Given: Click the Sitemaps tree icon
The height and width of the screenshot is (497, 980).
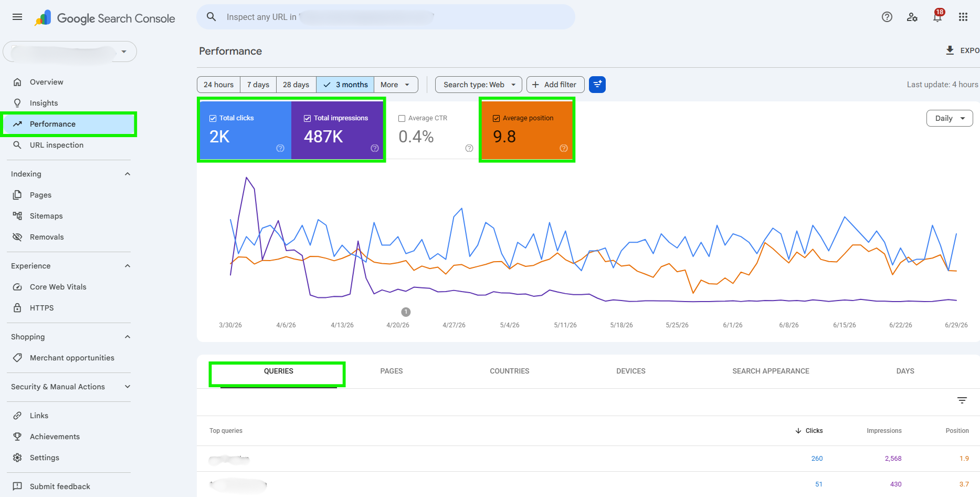Looking at the screenshot, I should click(17, 216).
